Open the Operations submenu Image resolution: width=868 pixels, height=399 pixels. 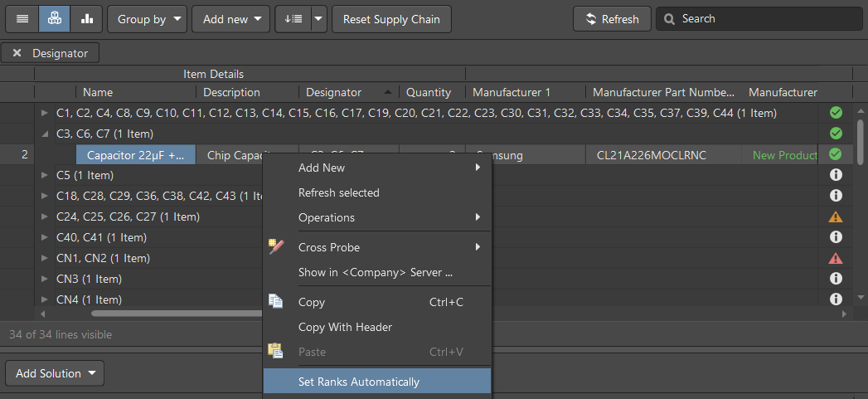click(x=377, y=218)
